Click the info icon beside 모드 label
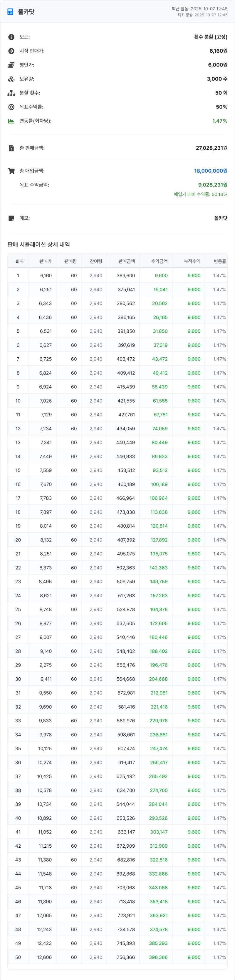235x980 pixels. point(11,37)
